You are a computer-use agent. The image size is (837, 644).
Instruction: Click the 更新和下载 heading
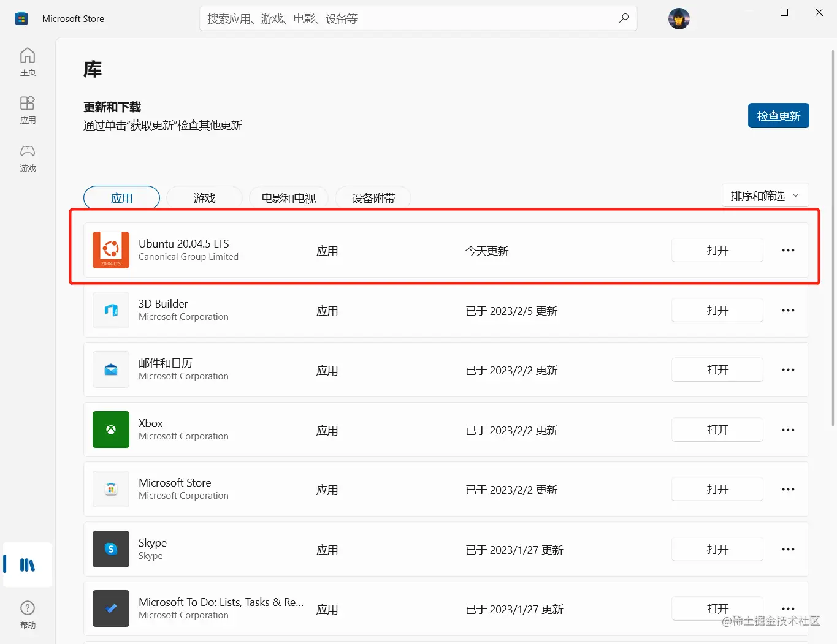pos(112,107)
